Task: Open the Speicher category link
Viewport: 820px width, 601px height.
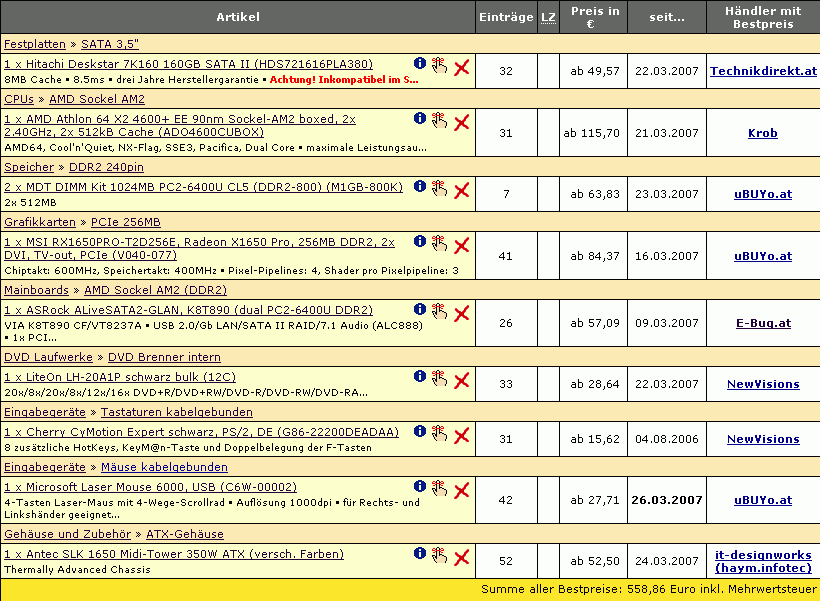Action: pos(29,167)
